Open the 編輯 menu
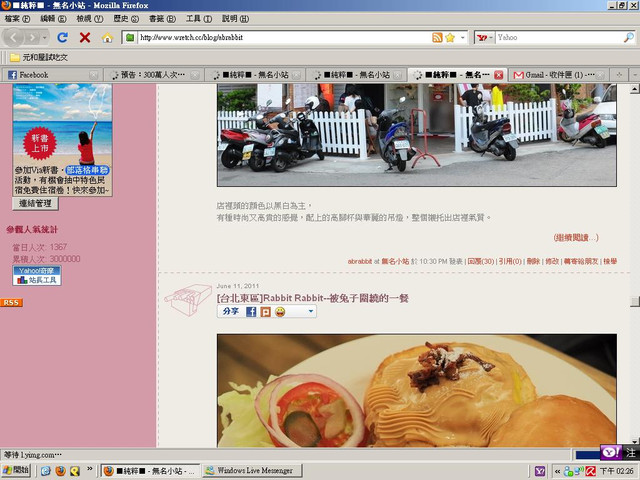Screen dimensions: 640x480 [53, 19]
